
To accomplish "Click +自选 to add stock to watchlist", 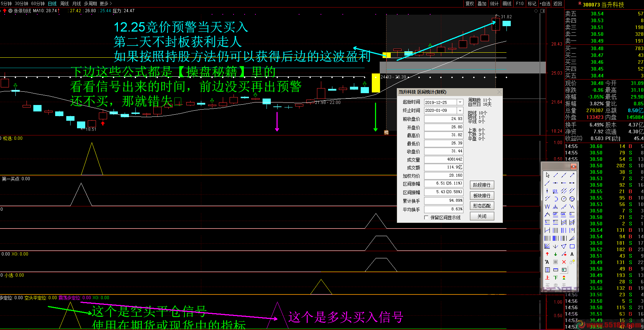I will click(x=545, y=4).
